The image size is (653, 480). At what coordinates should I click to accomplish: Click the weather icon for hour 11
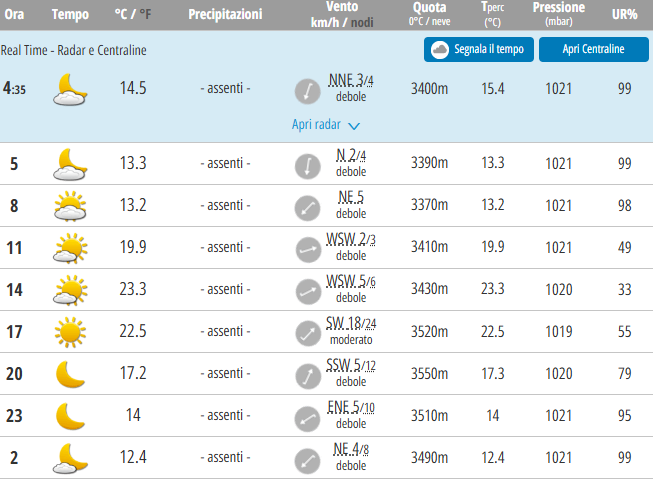click(70, 248)
